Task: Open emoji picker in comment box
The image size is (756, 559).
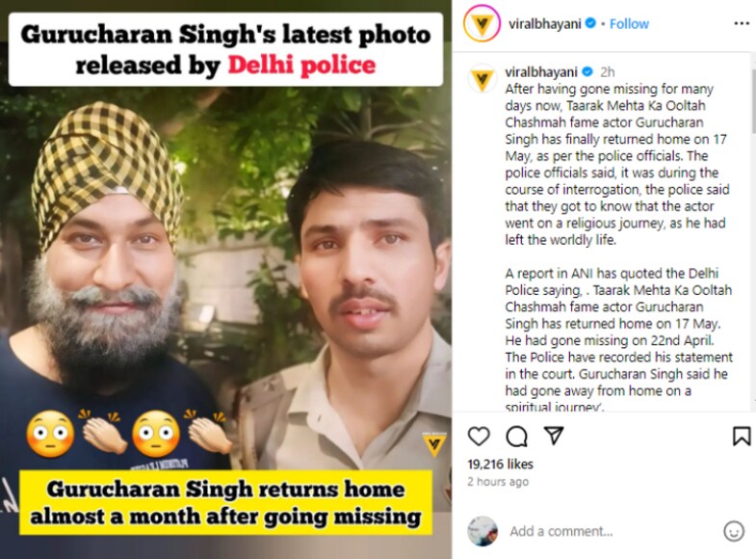Action: coord(734,531)
